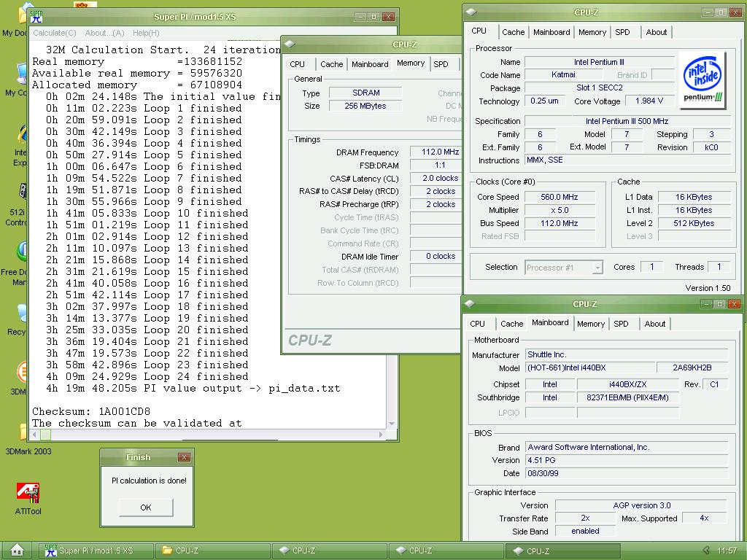This screenshot has width=747, height=560.
Task: Open the ATITool desktop icon
Action: [x=28, y=499]
